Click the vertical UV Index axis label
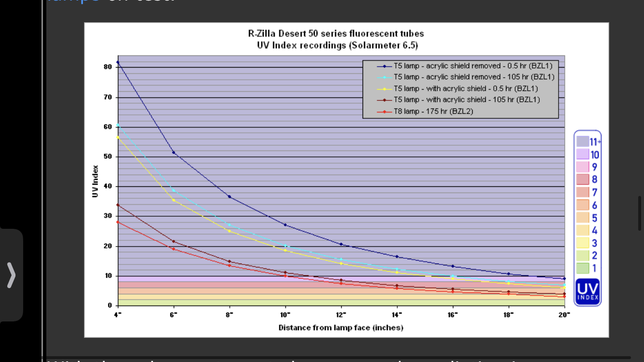Viewport: 644px width, 362px height. pos(96,181)
